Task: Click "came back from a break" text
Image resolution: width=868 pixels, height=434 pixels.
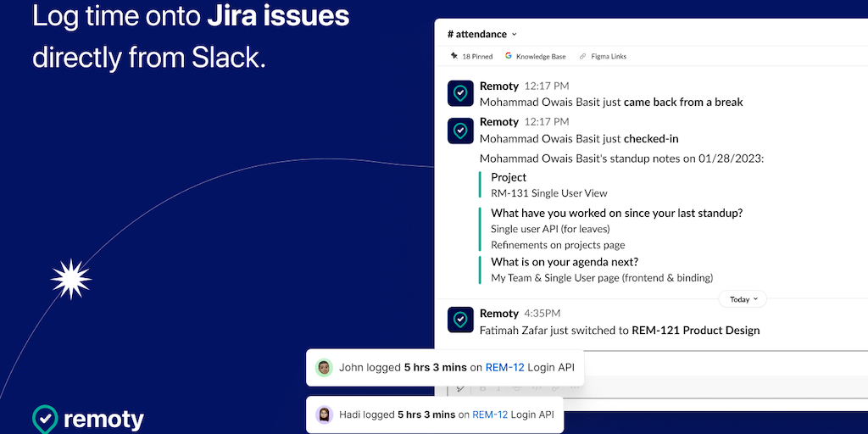Action: 683,103
